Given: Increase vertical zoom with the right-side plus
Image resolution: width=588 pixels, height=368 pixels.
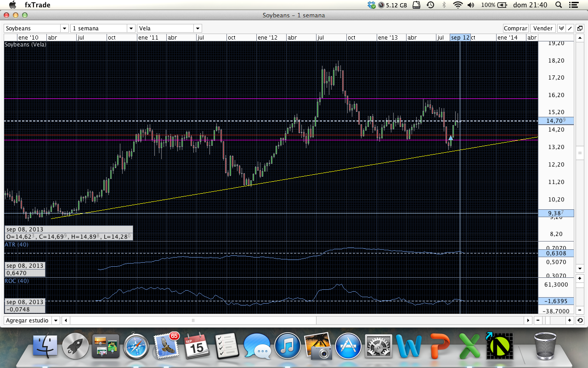Looking at the screenshot, I should (580, 278).
